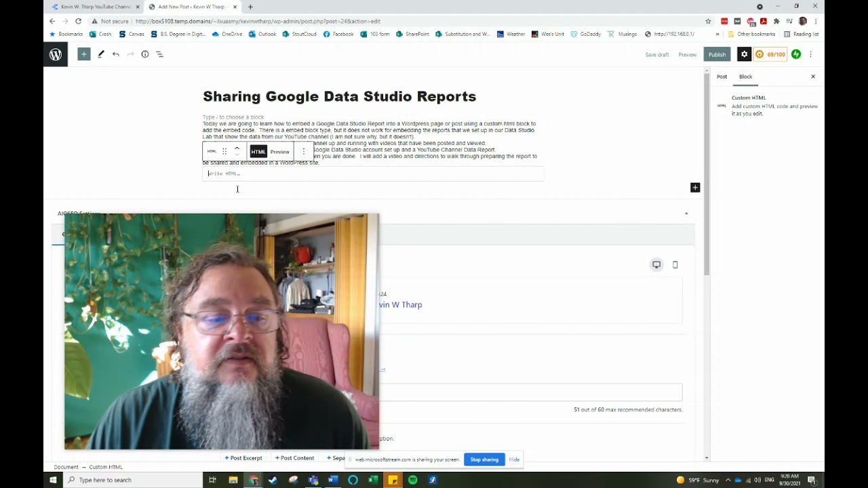Open Excel from the taskbar
Image resolution: width=868 pixels, height=488 pixels.
coord(373,480)
